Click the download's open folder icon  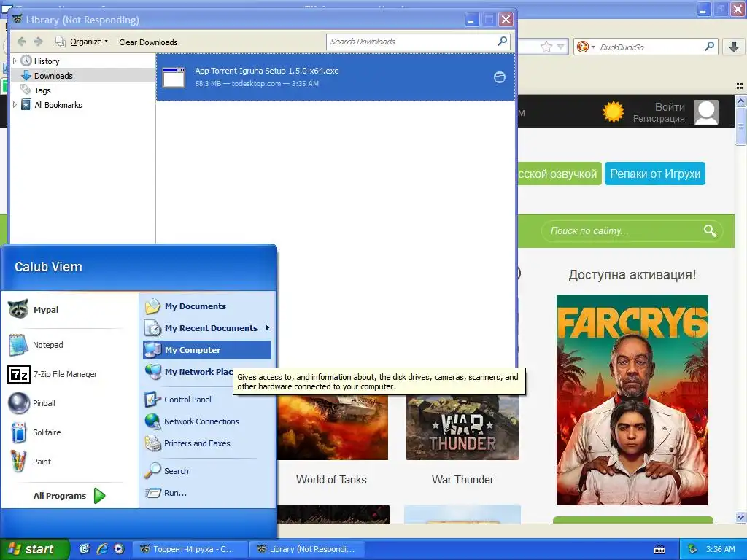pos(499,77)
